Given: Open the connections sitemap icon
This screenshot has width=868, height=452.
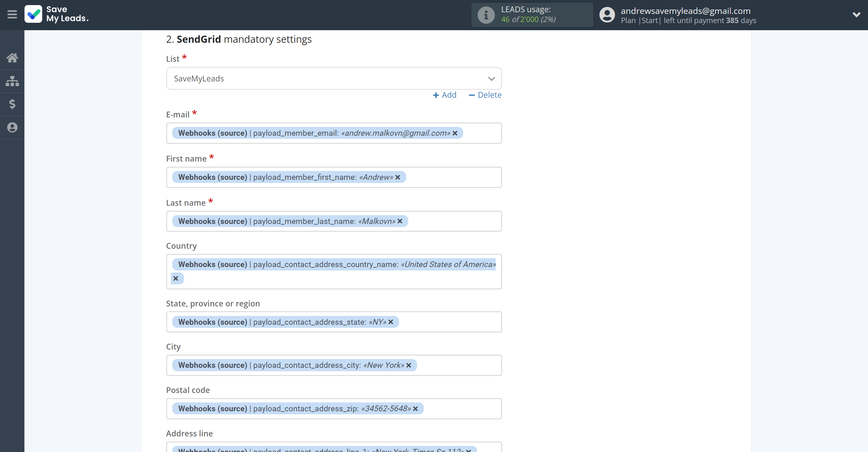Looking at the screenshot, I should coord(12,81).
